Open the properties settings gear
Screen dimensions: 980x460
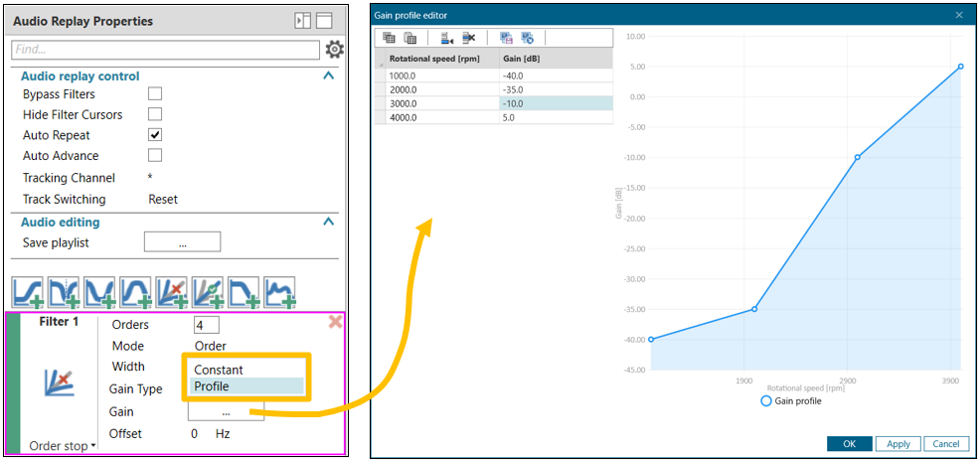click(x=335, y=50)
